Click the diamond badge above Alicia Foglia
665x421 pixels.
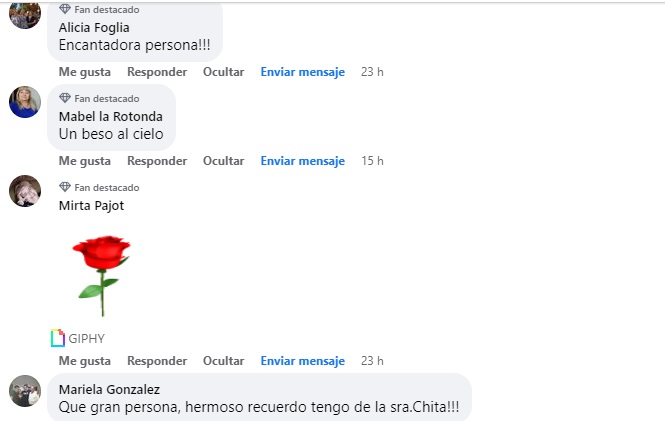click(x=65, y=9)
